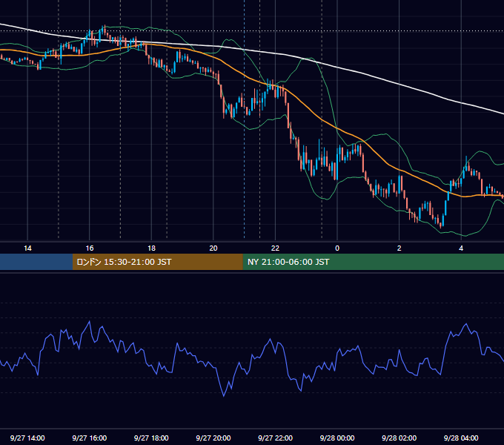Click the 0 hour label on price chart axis
Viewport: 504px width, 445px height.
coord(337,248)
